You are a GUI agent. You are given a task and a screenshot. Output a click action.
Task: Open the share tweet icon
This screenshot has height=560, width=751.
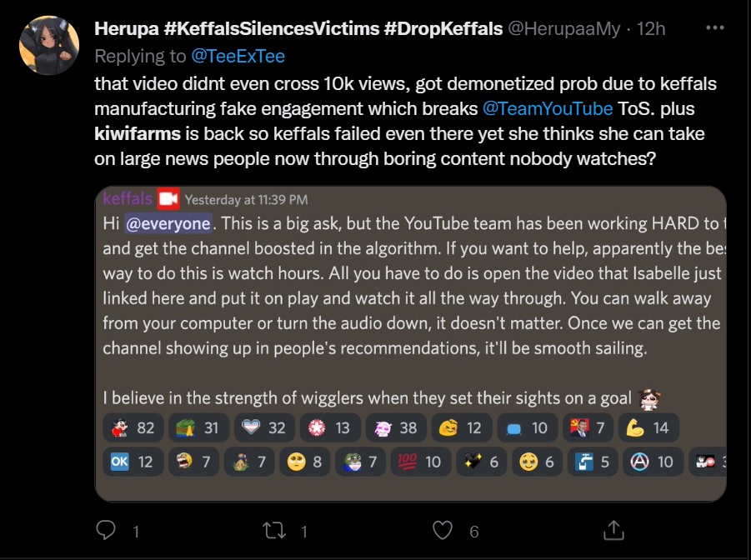pos(613,530)
